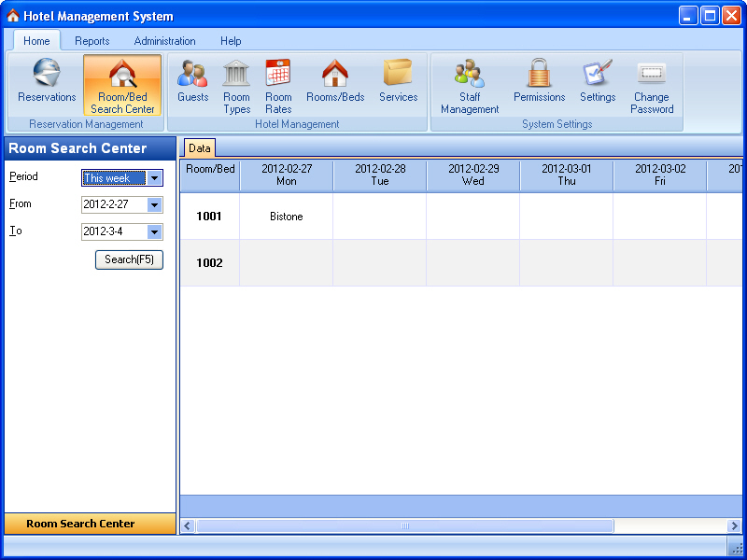Open the Reservations icon
This screenshot has width=747, height=560.
[x=46, y=82]
